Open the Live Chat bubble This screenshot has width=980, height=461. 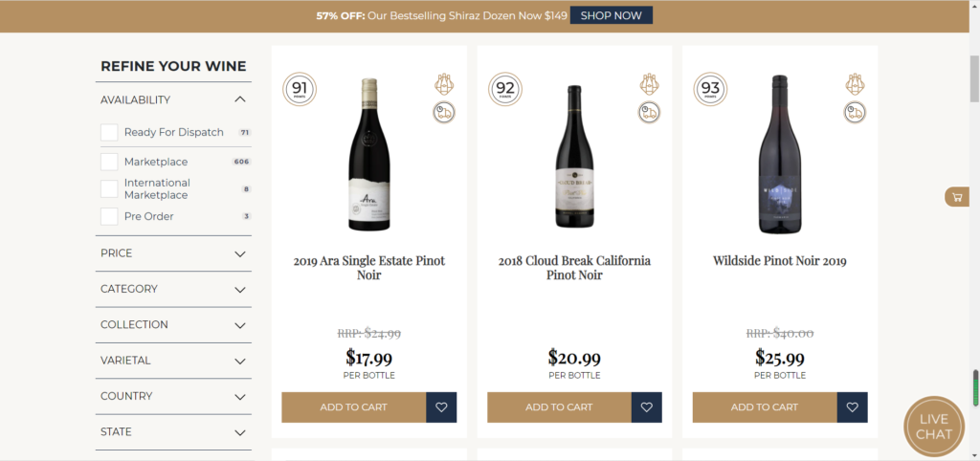(933, 427)
